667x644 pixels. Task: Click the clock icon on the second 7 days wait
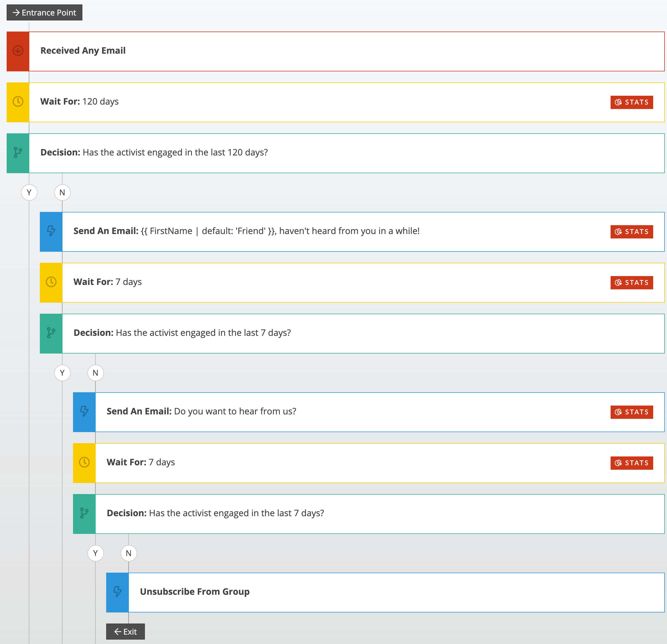point(84,462)
